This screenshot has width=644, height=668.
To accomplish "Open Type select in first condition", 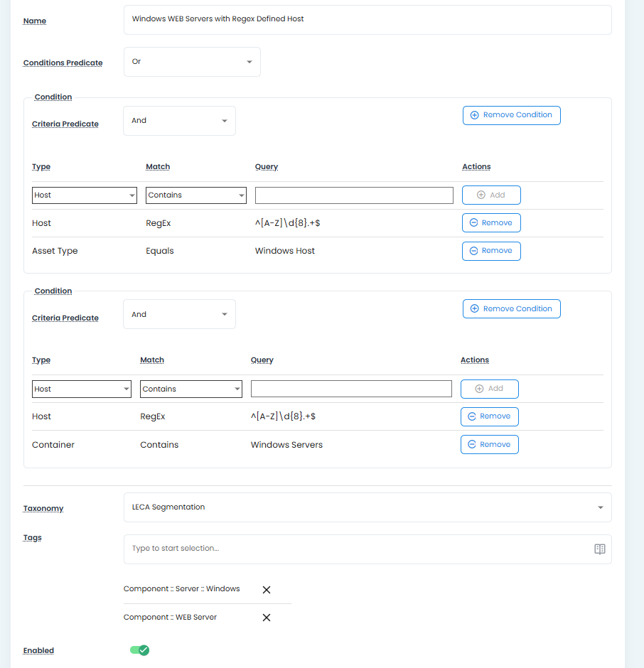I will click(85, 195).
